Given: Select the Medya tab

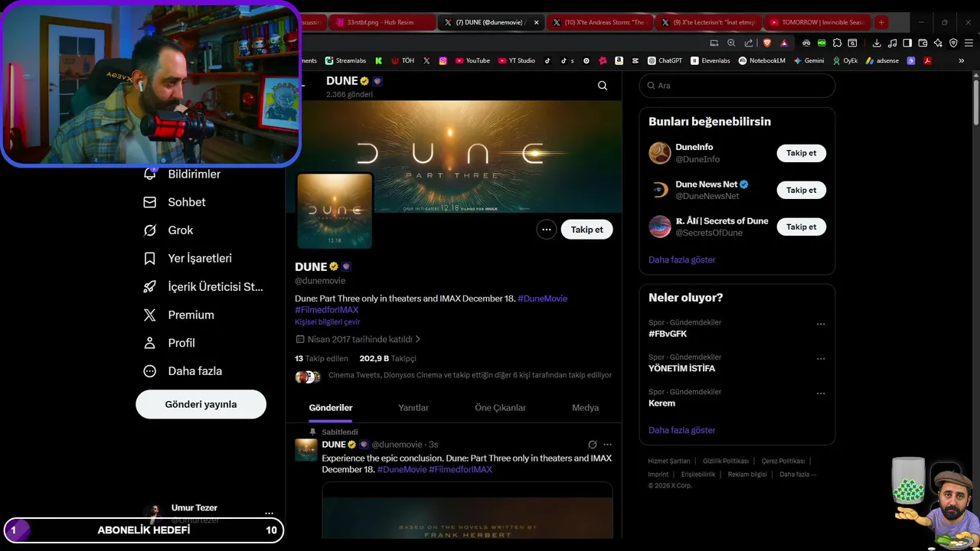Looking at the screenshot, I should pos(586,408).
